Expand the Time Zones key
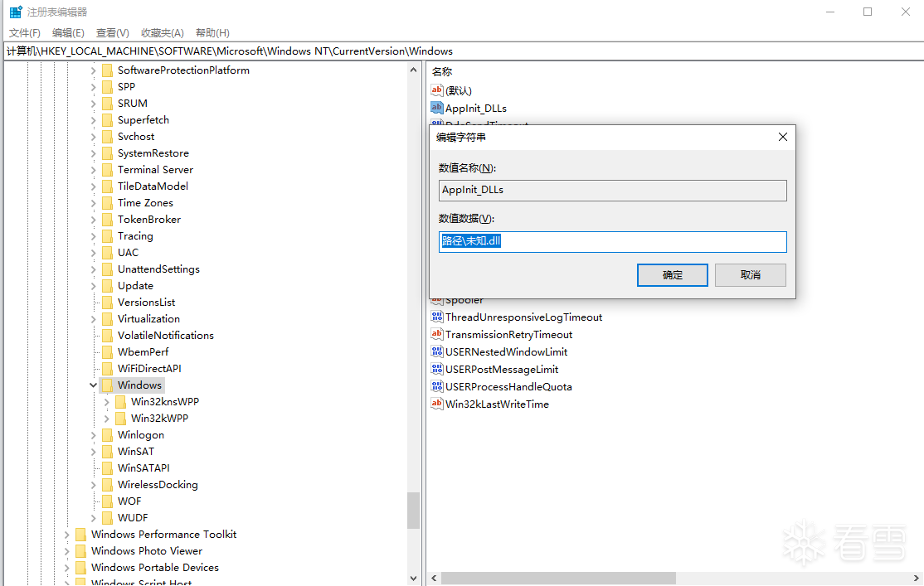 93,203
